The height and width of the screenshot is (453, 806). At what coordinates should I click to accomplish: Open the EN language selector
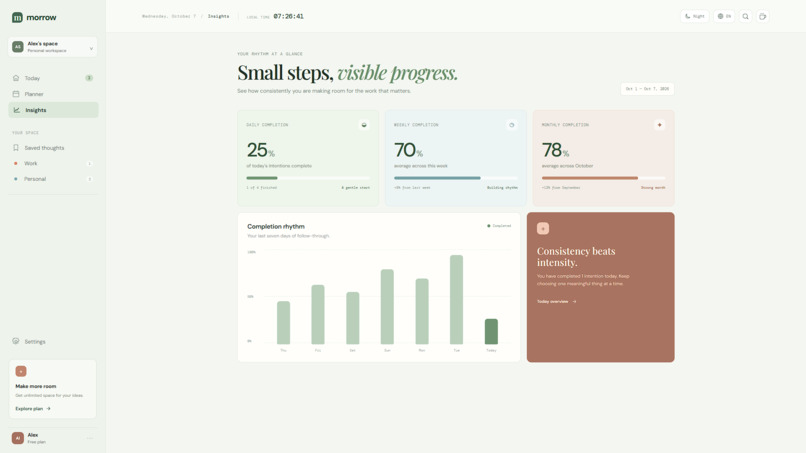[724, 16]
